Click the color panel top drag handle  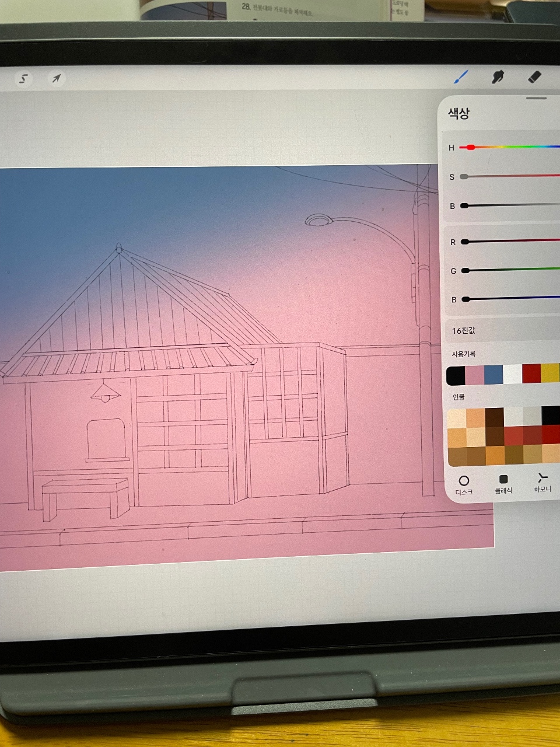point(537,98)
